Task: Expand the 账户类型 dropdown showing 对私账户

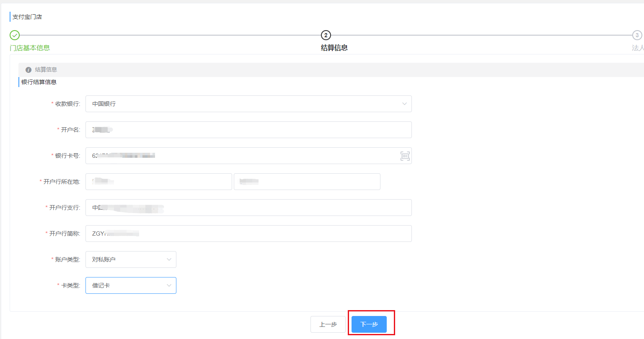Action: pos(131,259)
